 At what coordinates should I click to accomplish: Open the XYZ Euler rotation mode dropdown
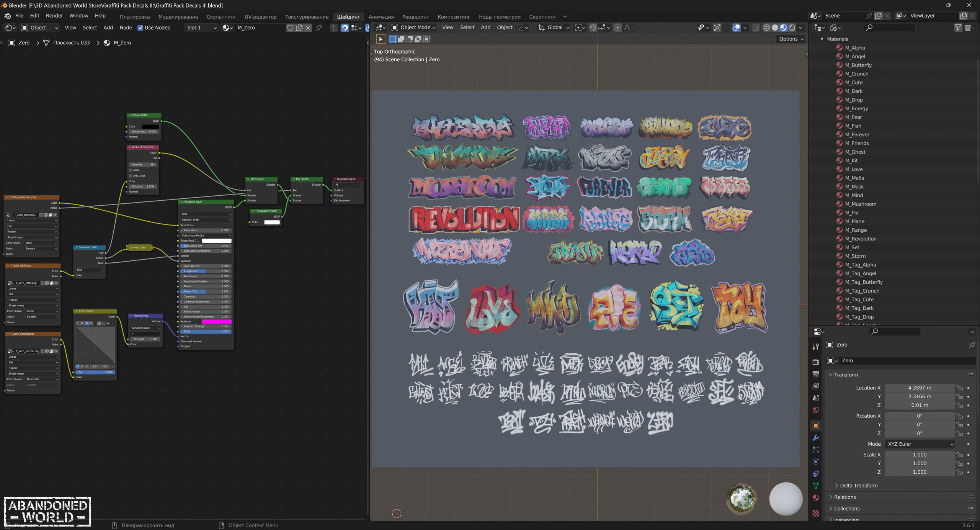(920, 444)
